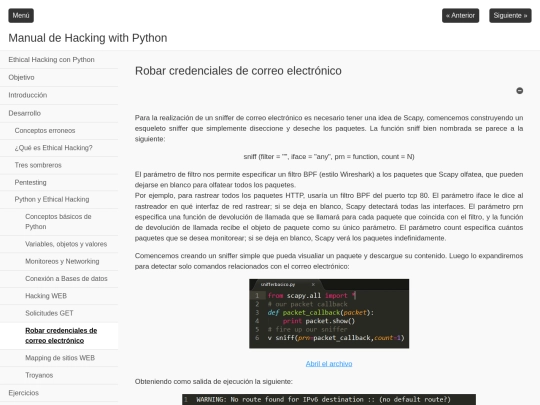Open Variables, objetos y valores entry
The image size is (540, 405).
[59, 244]
